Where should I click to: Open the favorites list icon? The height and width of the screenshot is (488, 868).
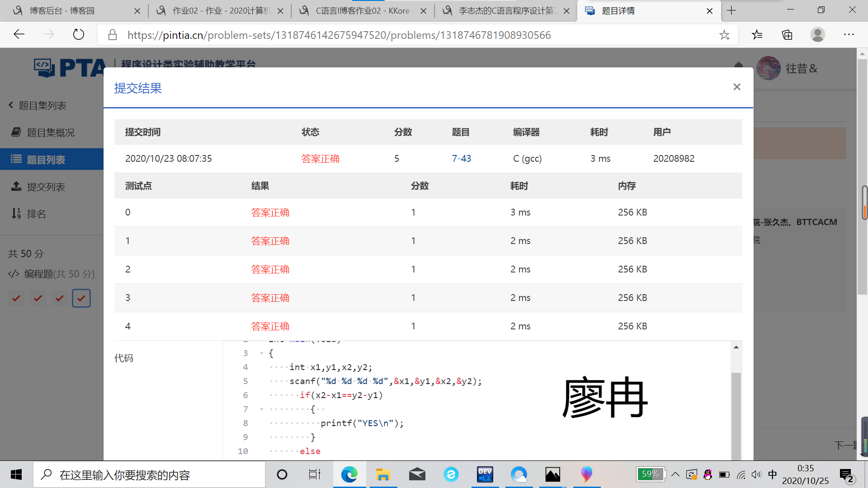click(x=757, y=35)
